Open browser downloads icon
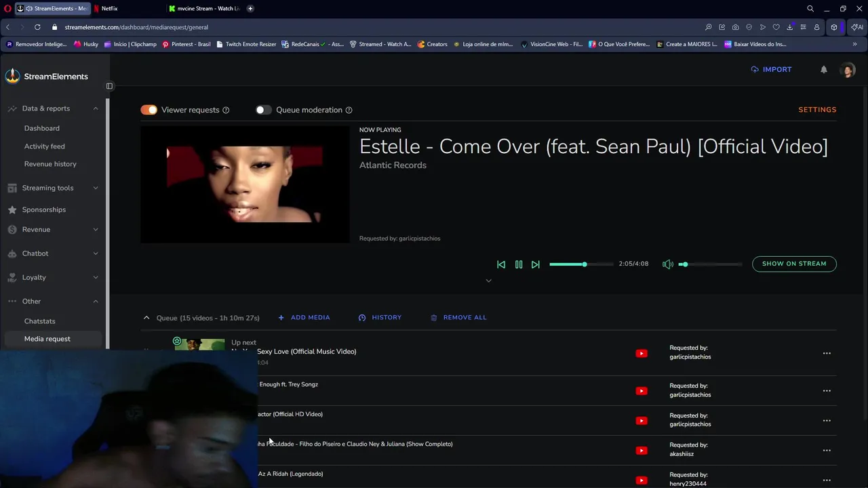 coord(790,27)
